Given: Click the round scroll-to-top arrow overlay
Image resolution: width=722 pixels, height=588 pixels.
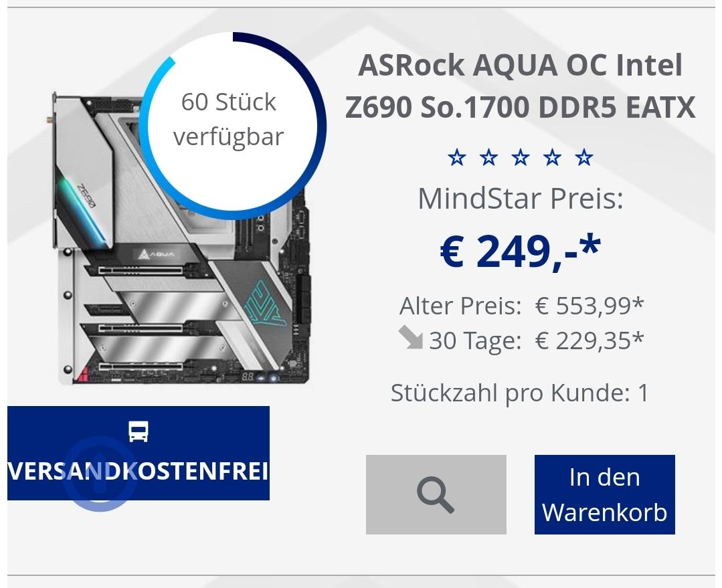Looking at the screenshot, I should pyautogui.click(x=100, y=474).
